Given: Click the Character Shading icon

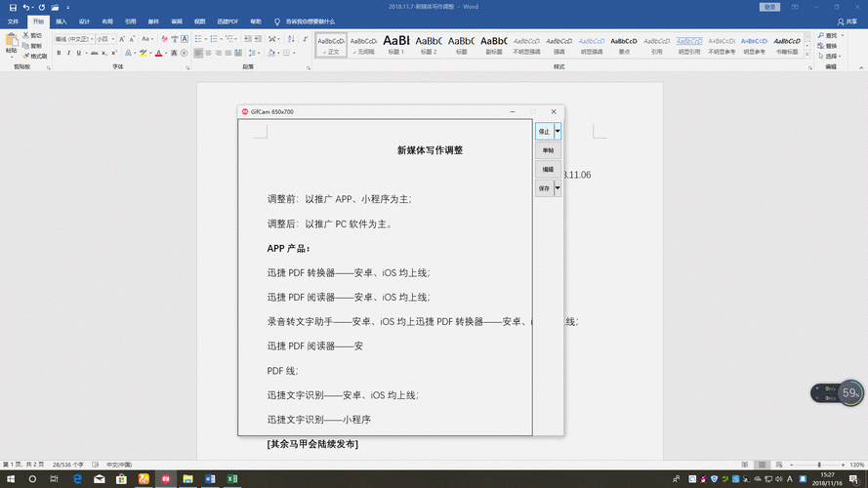Looking at the screenshot, I should [x=173, y=53].
